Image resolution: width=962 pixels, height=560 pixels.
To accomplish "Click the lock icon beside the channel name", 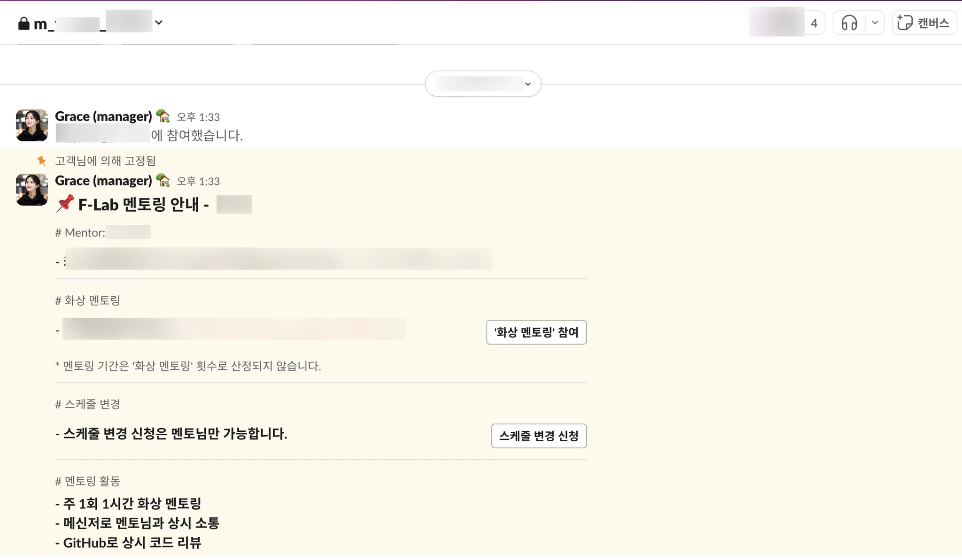I will (23, 23).
